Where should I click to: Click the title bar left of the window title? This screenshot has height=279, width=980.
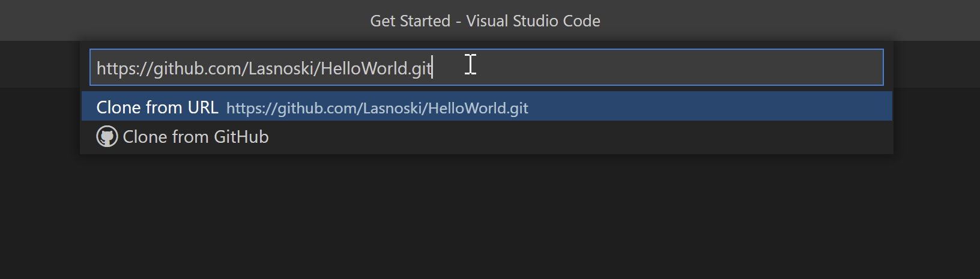tap(180, 21)
